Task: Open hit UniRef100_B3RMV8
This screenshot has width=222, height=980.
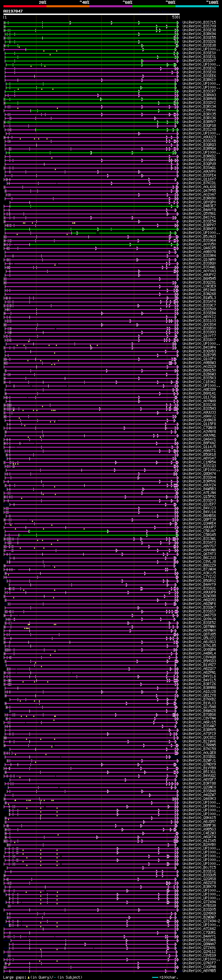Action: [x=199, y=99]
